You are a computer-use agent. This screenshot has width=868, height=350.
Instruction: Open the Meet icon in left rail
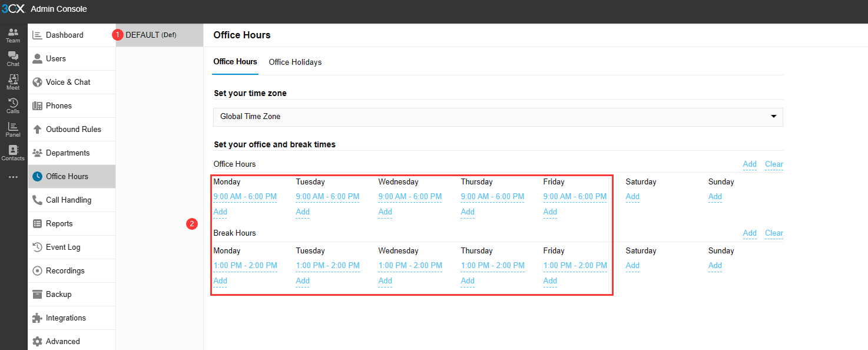(13, 82)
